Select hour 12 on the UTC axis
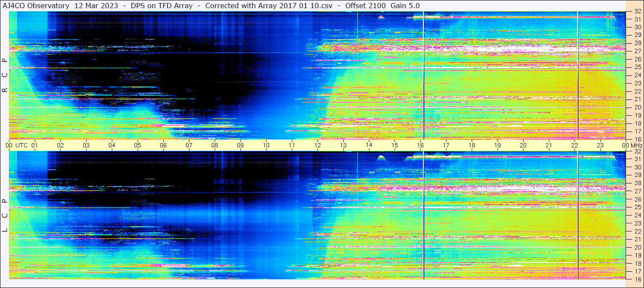 tap(318, 145)
